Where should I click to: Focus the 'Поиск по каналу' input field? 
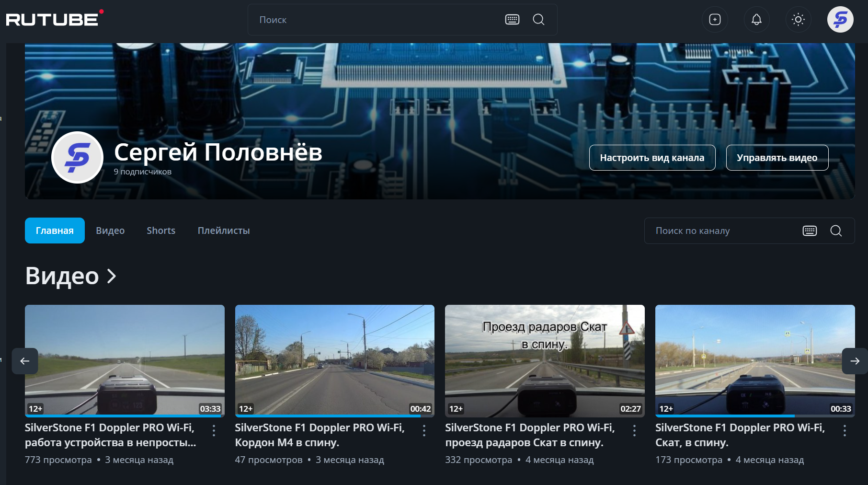(723, 231)
